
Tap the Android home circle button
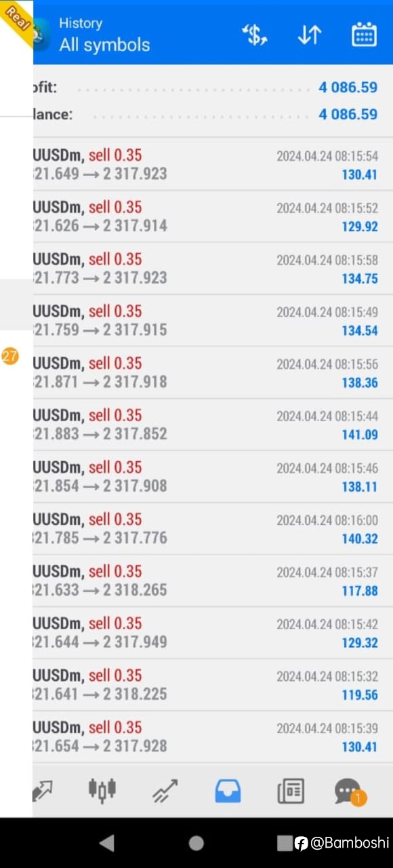click(x=196, y=843)
